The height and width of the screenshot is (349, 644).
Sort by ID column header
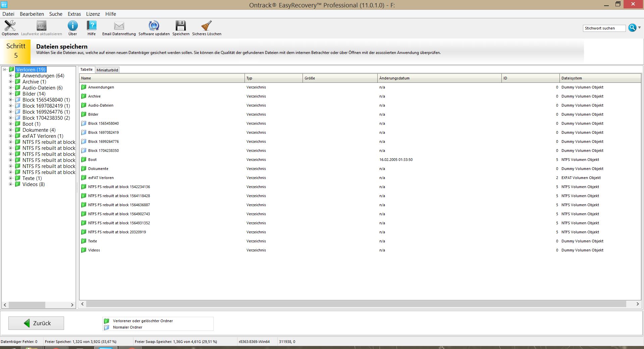pos(531,78)
